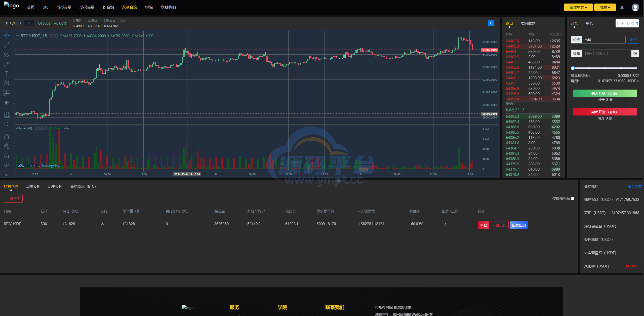Open the 简体中文 language dropdown

coord(578,7)
